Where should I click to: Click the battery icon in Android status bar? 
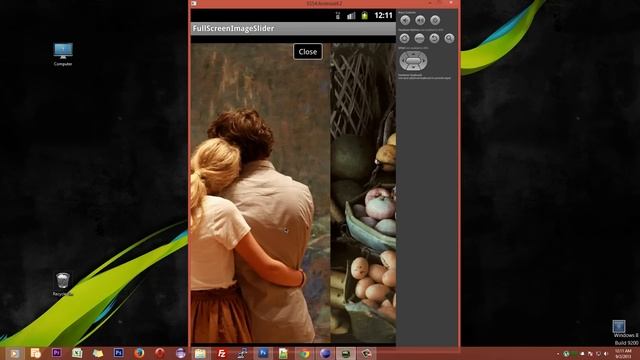tap(364, 16)
